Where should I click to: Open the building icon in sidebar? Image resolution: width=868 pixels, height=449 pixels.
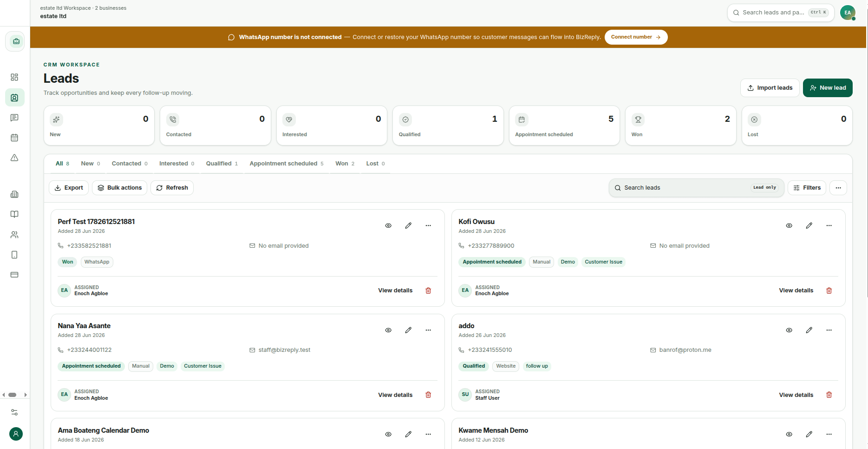[x=14, y=194]
